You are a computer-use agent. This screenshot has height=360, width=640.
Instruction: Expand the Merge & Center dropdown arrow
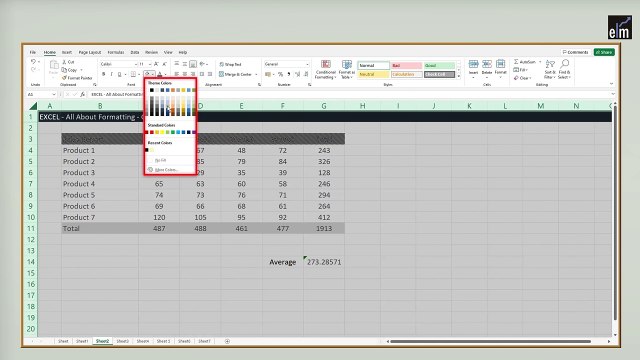click(256, 74)
